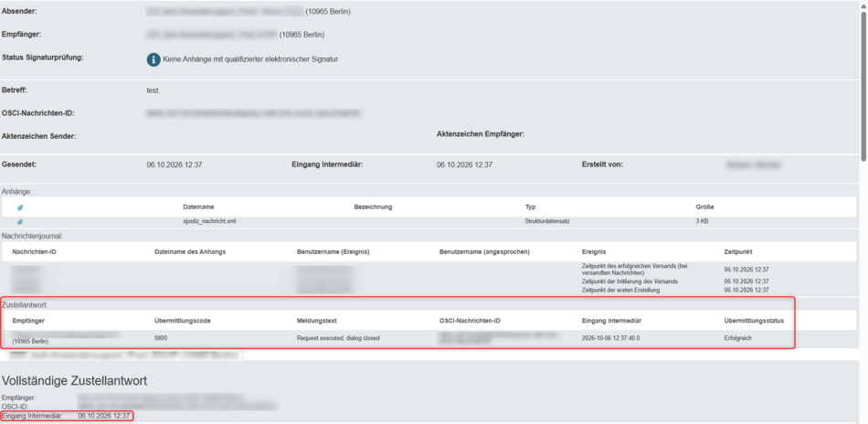Click the OSCI-ID label under Vollständige Zustellantwort
Screen dimensions: 868x424
pos(14,407)
